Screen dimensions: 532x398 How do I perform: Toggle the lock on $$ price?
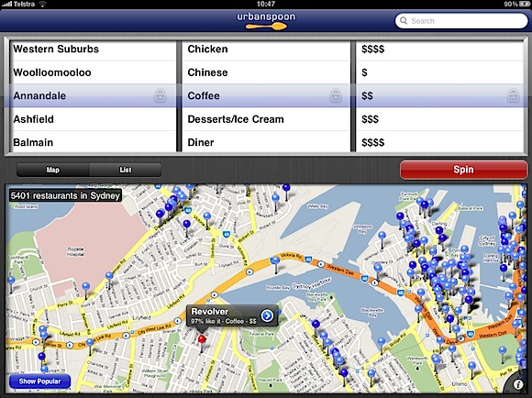(x=513, y=95)
